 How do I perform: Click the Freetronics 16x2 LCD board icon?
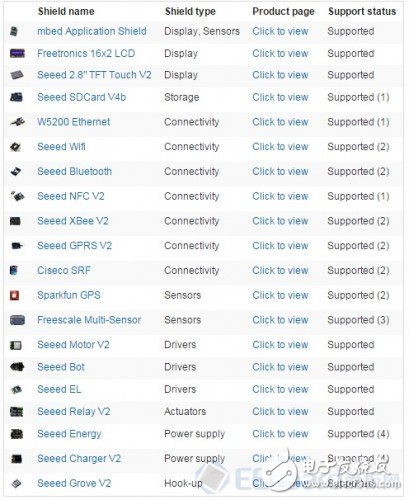tap(17, 53)
